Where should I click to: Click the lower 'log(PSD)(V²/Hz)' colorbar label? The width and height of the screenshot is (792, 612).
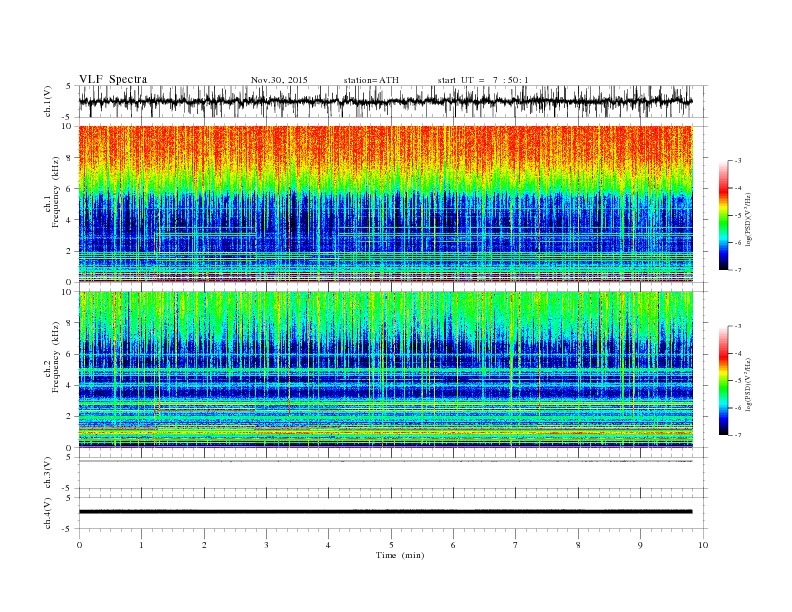748,384
